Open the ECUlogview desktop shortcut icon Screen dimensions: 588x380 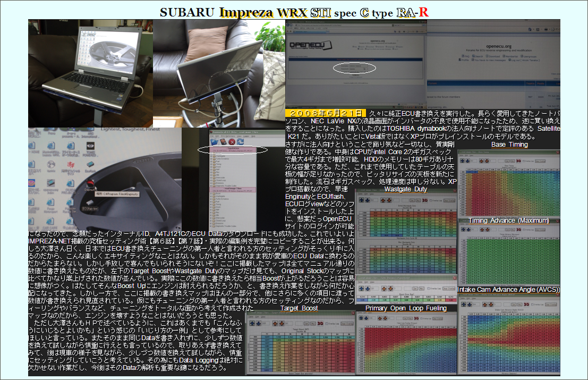89,205
